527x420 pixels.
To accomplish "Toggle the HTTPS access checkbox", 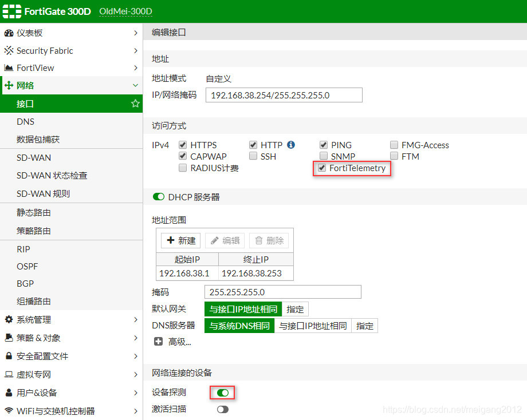I will [183, 145].
